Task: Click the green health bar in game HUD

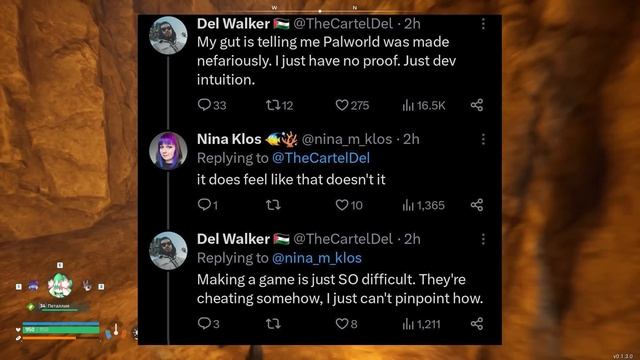Action: (x=61, y=330)
